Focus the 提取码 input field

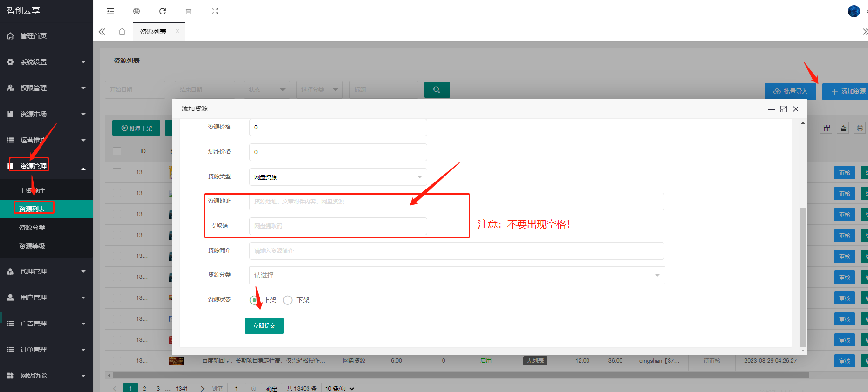pyautogui.click(x=338, y=226)
